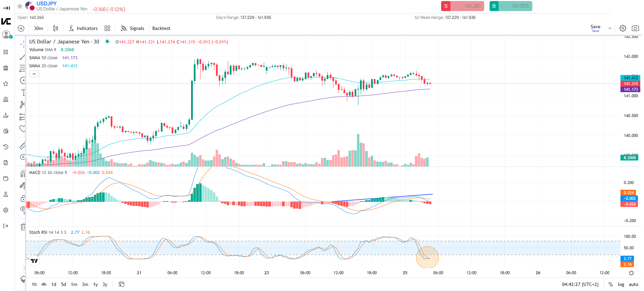Click the add symbol plus icon

21,28
